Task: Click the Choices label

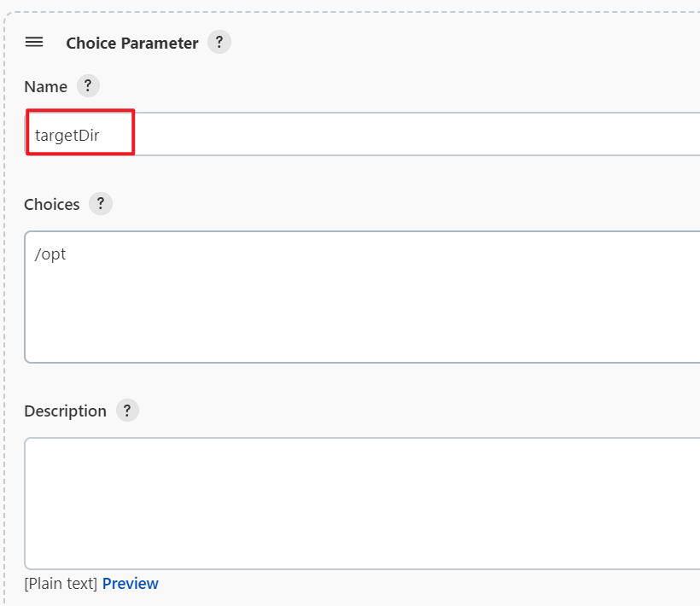Action: click(52, 204)
